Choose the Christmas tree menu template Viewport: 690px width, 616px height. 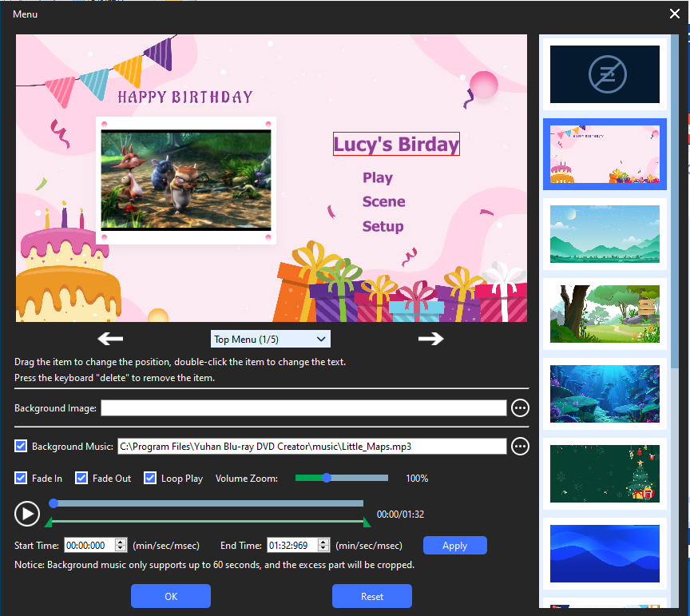[605, 473]
